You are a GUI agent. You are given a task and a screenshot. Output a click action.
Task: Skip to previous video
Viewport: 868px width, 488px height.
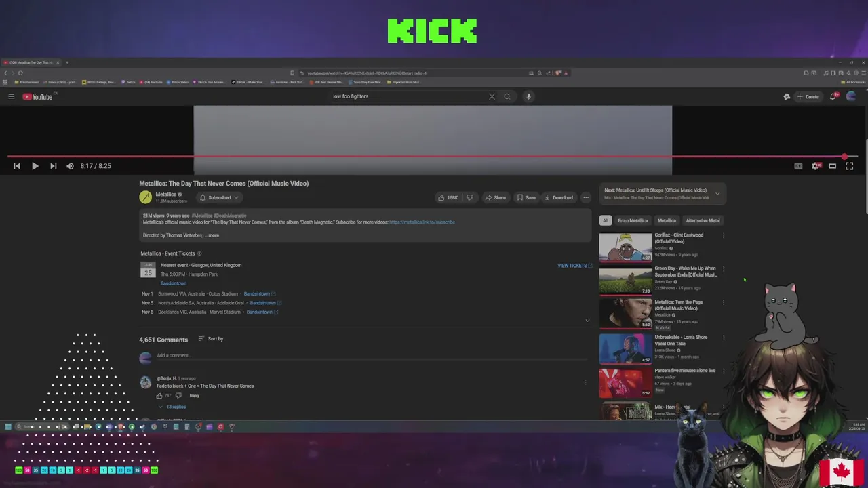(x=17, y=166)
